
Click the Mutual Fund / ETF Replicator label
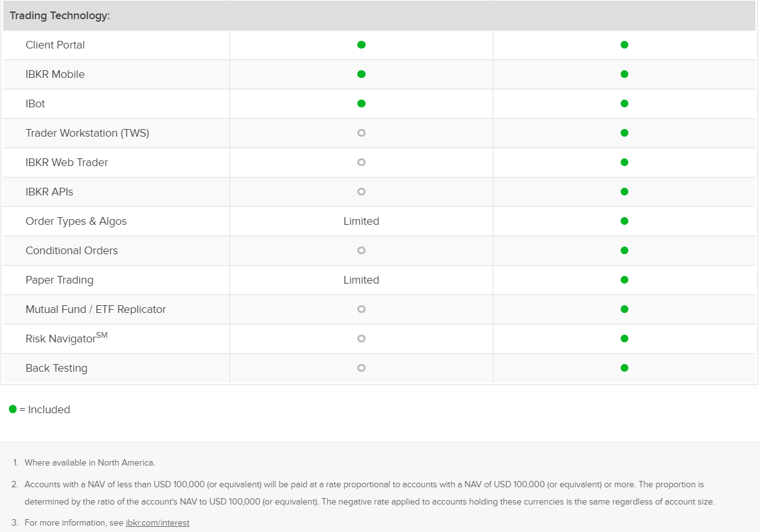[x=95, y=309]
